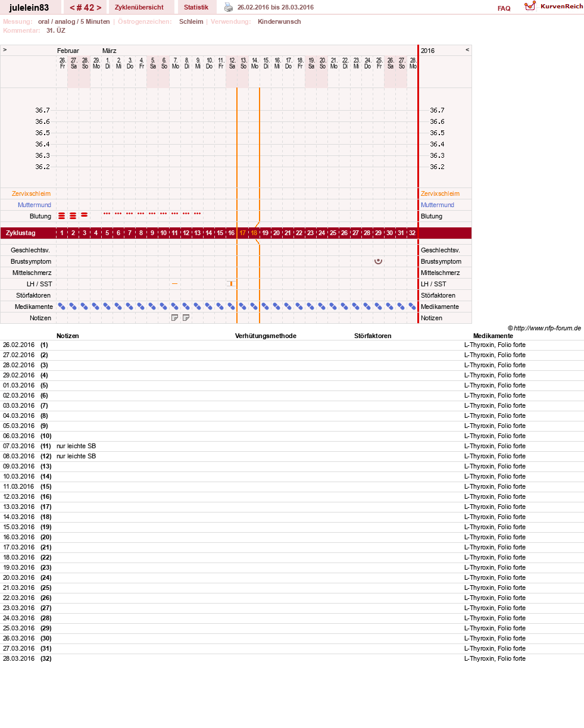The width and height of the screenshot is (584, 728).
Task: Click medication pill icon on cycle day 32
Action: tap(412, 307)
